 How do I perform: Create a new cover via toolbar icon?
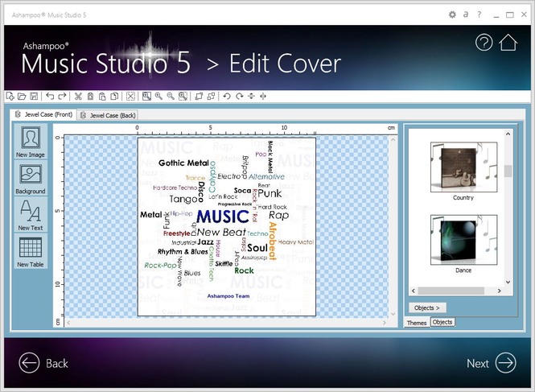point(10,97)
